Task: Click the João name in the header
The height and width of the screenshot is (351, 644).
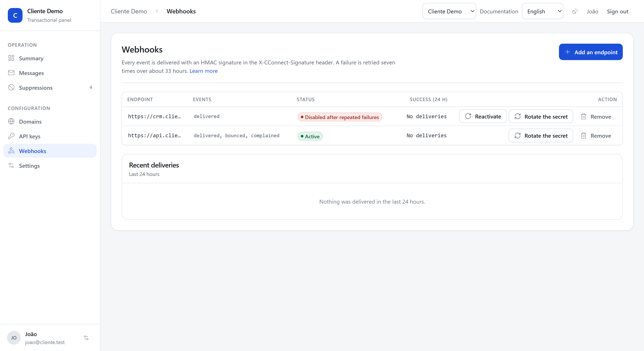Action: point(592,11)
